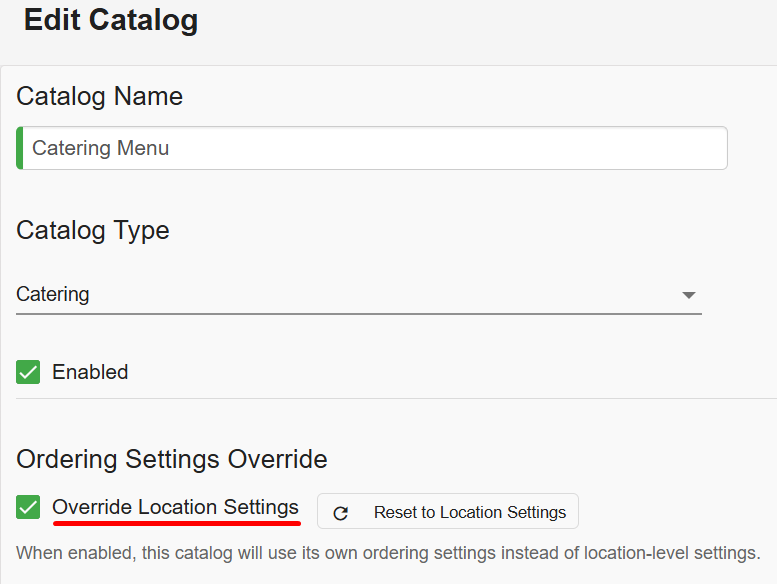This screenshot has height=584, width=777.
Task: Focus the Catalog Name input field
Action: [x=372, y=148]
